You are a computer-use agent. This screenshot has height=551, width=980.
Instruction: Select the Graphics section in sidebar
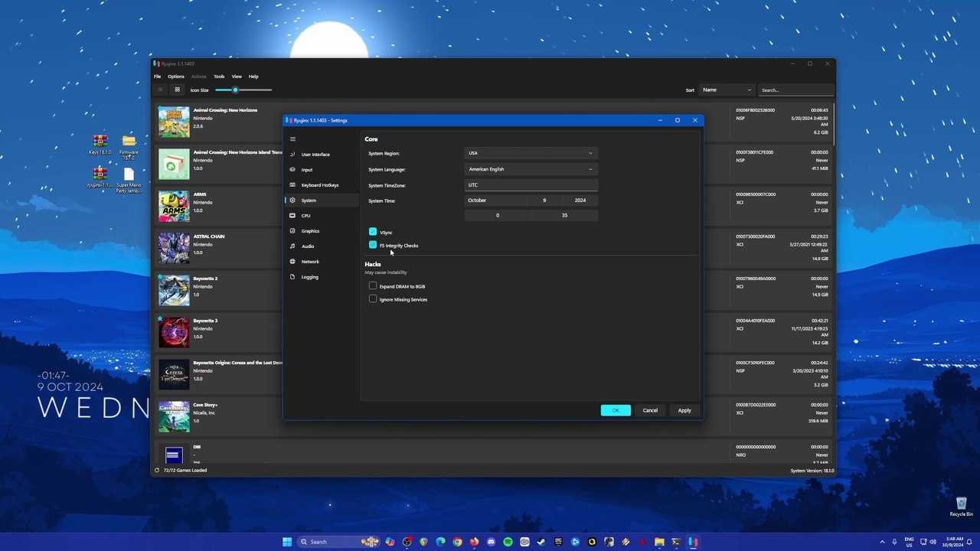point(320,231)
